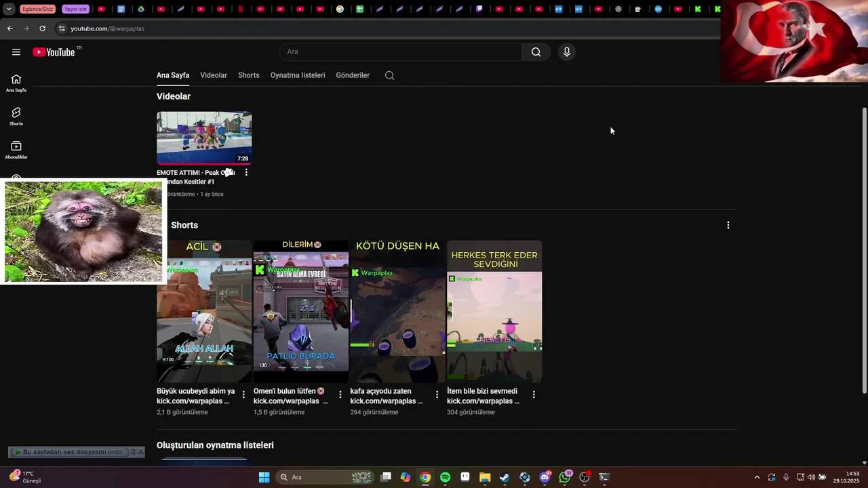Screen dimensions: 868x488
Task: Open options for kafa açıyodu zaten short
Action: click(x=437, y=394)
